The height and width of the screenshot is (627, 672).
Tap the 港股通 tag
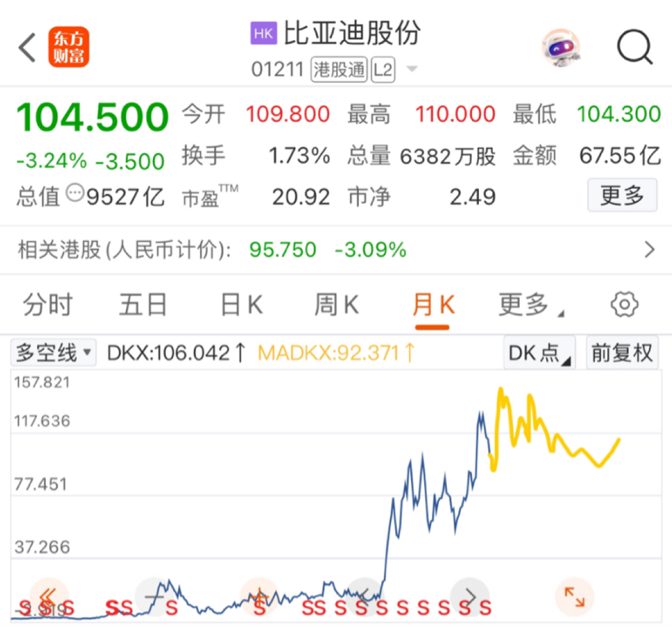[x=339, y=70]
